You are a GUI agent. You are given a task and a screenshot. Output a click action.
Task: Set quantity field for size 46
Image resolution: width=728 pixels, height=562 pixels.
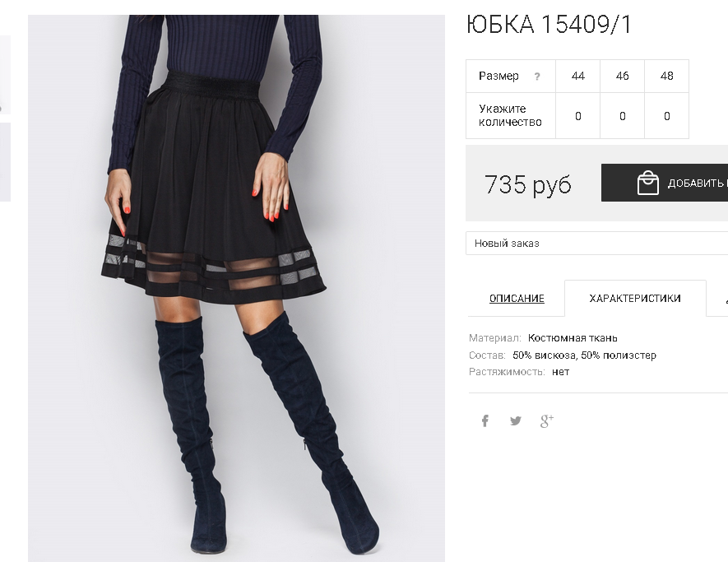point(622,116)
